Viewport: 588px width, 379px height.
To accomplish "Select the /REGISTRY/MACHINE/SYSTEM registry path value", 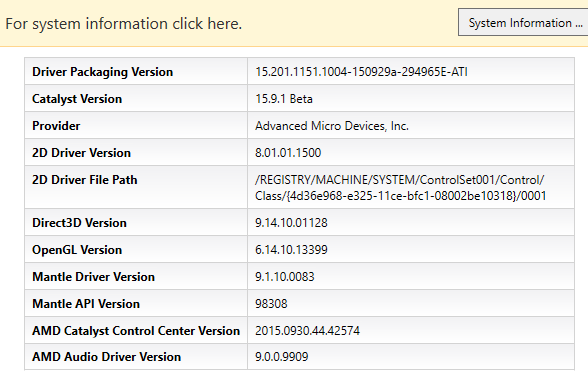I will coord(400,187).
